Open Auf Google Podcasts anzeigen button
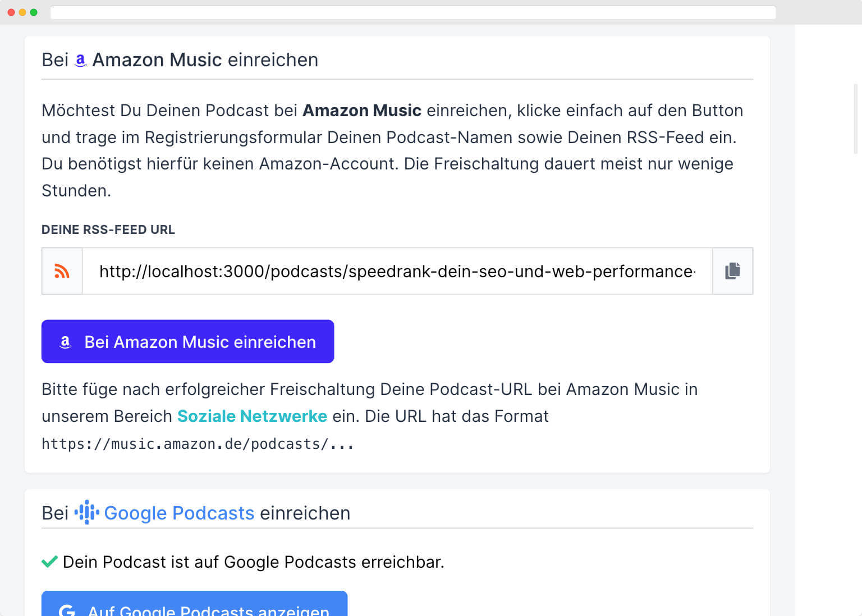The image size is (862, 616). [194, 604]
